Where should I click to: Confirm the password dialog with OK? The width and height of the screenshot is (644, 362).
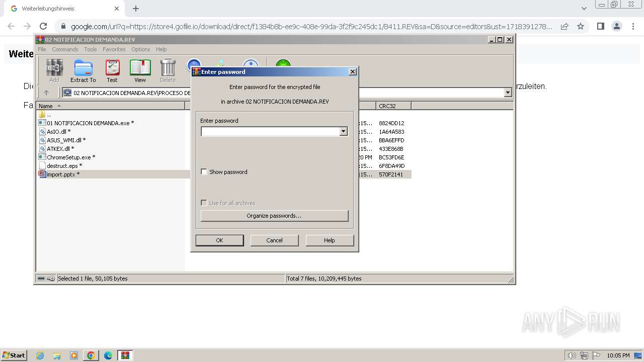click(219, 240)
